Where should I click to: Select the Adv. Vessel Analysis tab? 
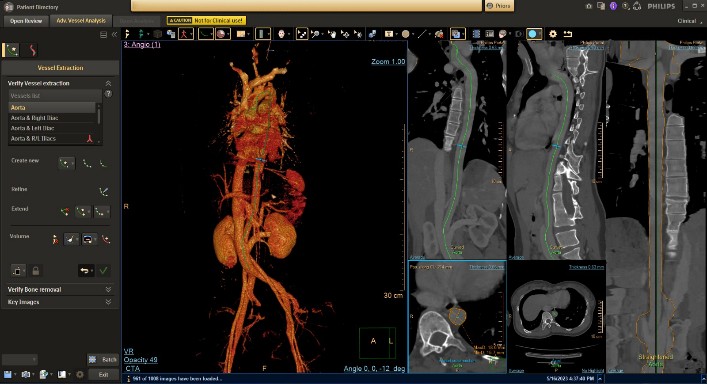coord(81,21)
